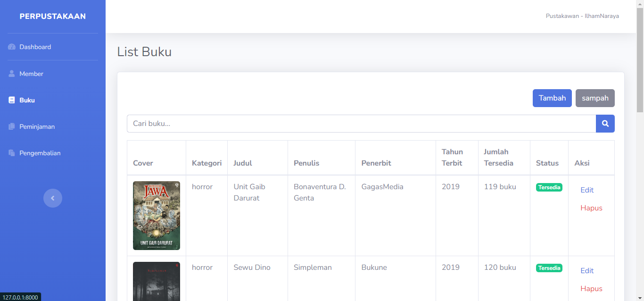Click the Peminjaman copy icon in sidebar

(x=12, y=126)
